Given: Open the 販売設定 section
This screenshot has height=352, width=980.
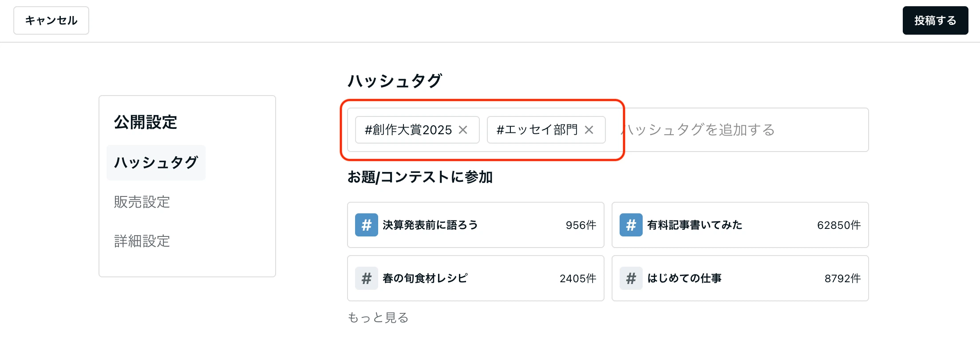Looking at the screenshot, I should (142, 202).
